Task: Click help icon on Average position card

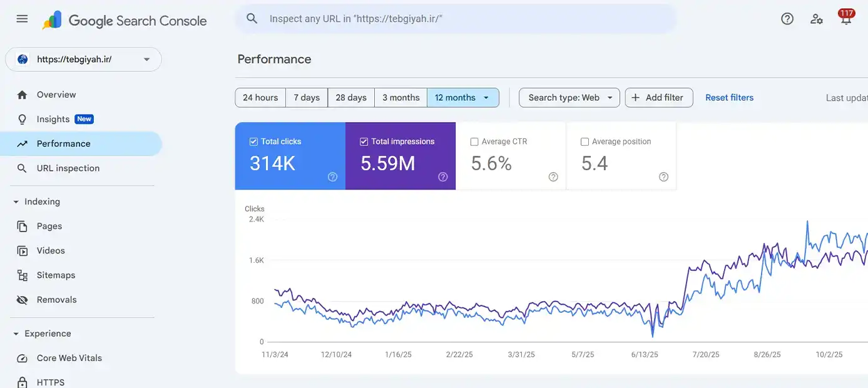Action: click(663, 177)
